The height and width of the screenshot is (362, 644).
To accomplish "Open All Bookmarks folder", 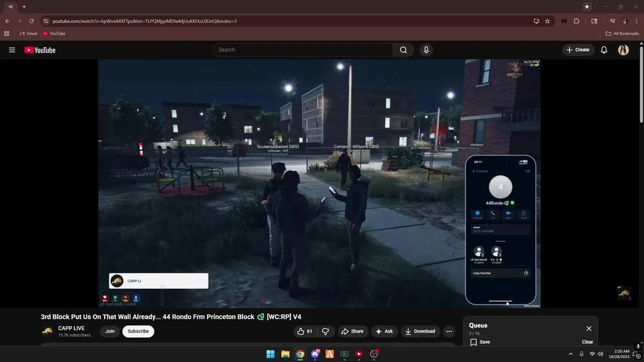I will tap(622, 33).
